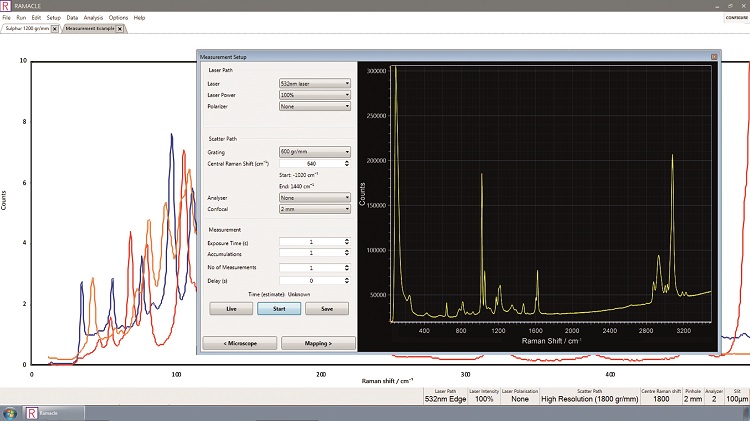Image resolution: width=750 pixels, height=421 pixels.
Task: Click the RAMACLE application logo icon
Action: [5, 6]
